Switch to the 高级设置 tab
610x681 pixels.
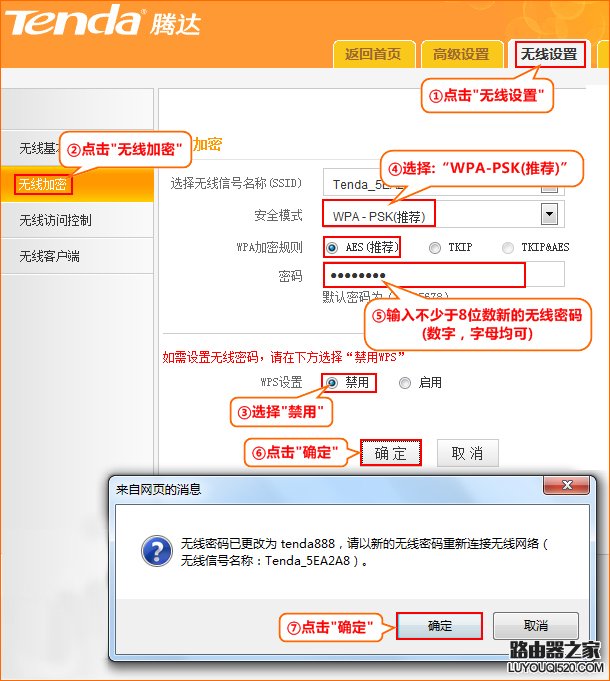[x=454, y=54]
